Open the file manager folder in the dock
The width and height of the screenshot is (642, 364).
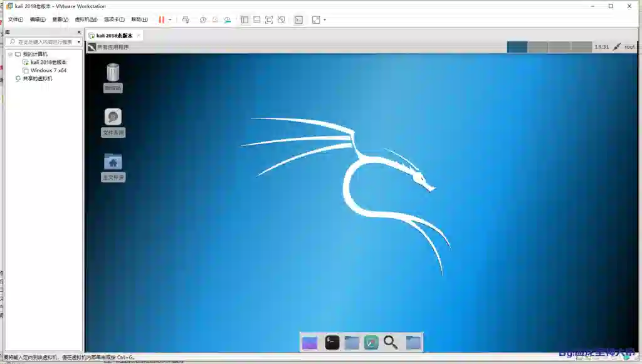(x=352, y=343)
